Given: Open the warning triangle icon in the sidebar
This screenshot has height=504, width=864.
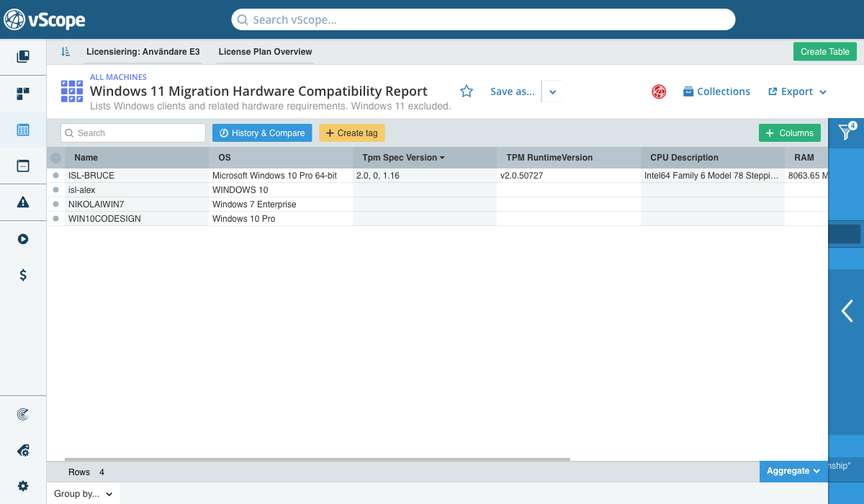Looking at the screenshot, I should [23, 202].
